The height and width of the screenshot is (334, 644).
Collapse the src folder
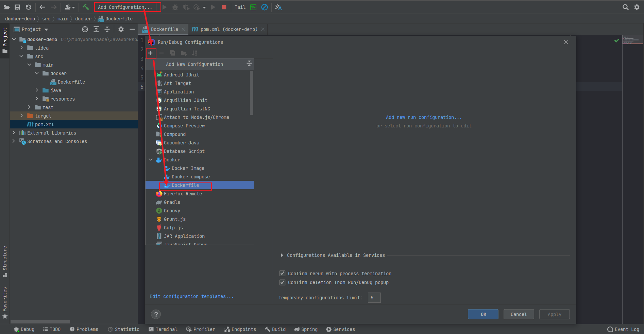[x=21, y=56]
